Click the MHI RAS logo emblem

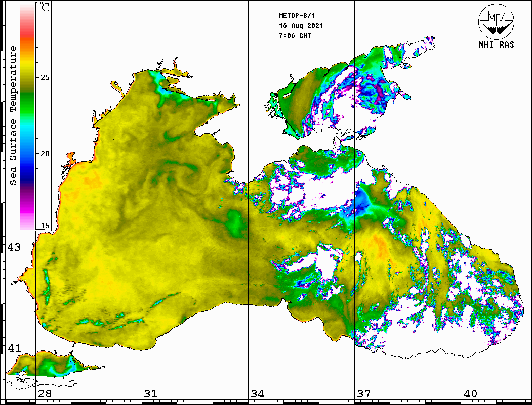coord(496,22)
